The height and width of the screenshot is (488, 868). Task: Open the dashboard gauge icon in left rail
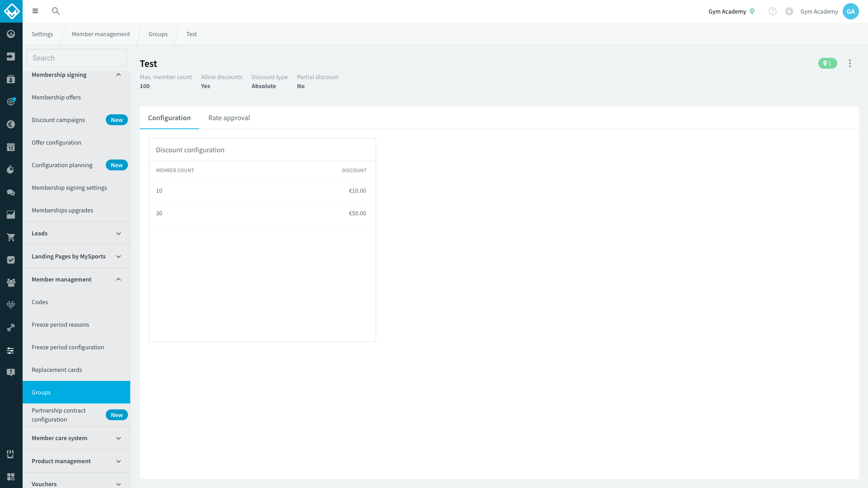pos(11,34)
